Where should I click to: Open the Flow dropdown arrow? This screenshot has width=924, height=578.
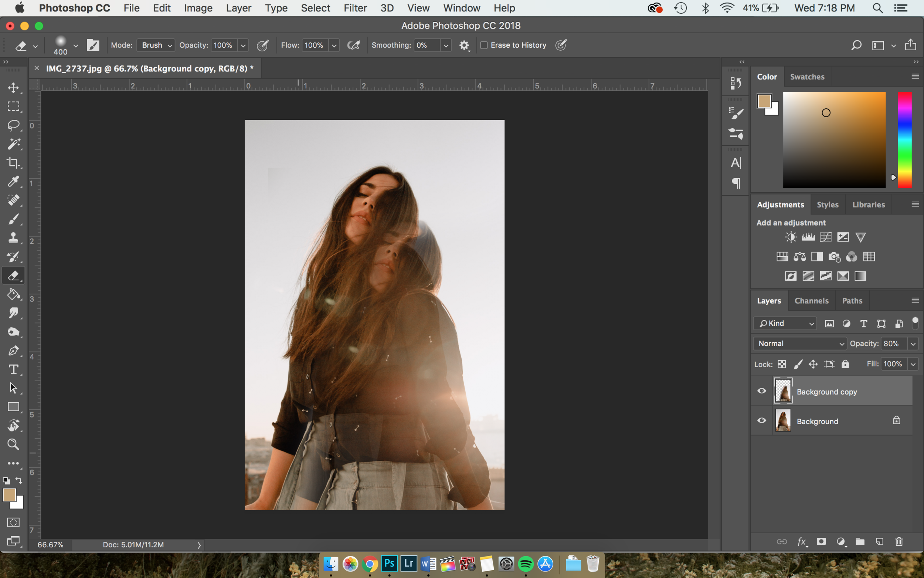click(x=334, y=45)
